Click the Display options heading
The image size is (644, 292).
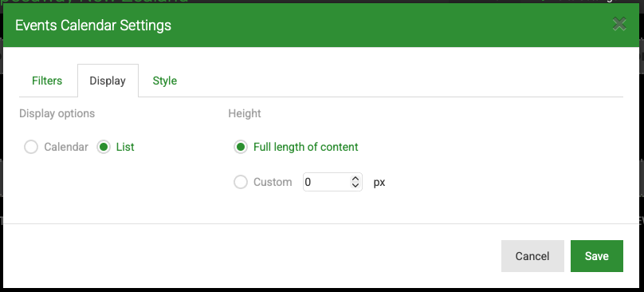(57, 113)
